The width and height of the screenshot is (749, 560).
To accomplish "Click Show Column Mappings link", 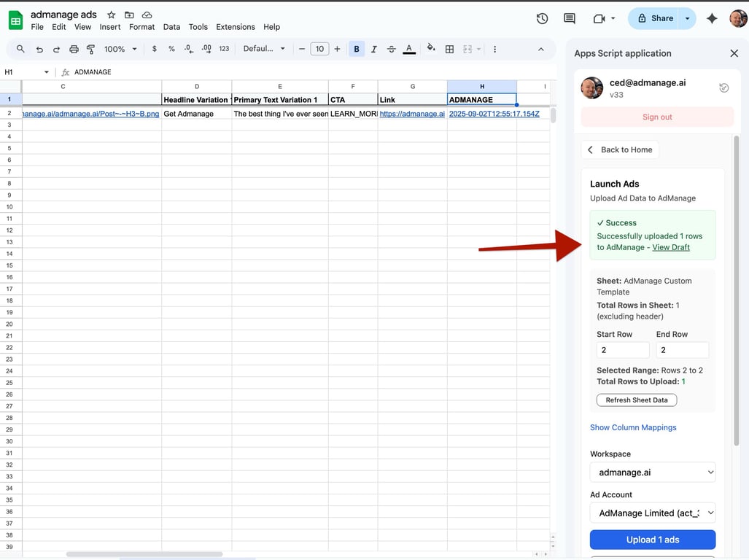I will click(x=633, y=427).
